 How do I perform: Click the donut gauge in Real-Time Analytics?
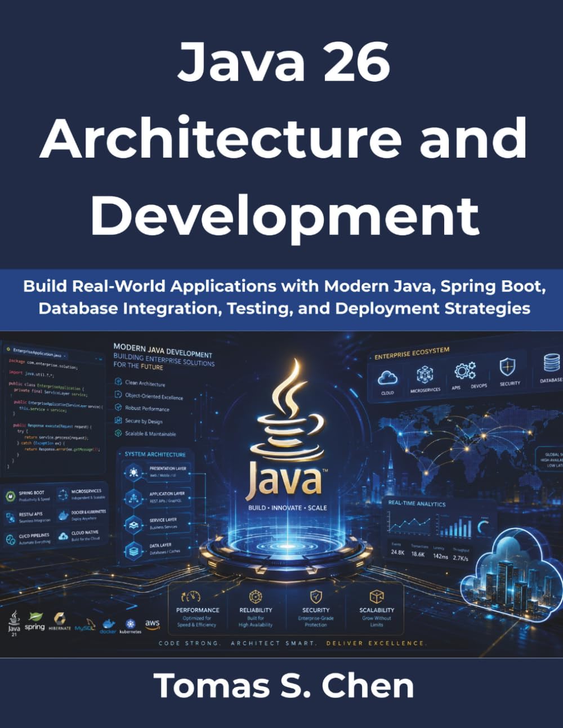click(484, 527)
